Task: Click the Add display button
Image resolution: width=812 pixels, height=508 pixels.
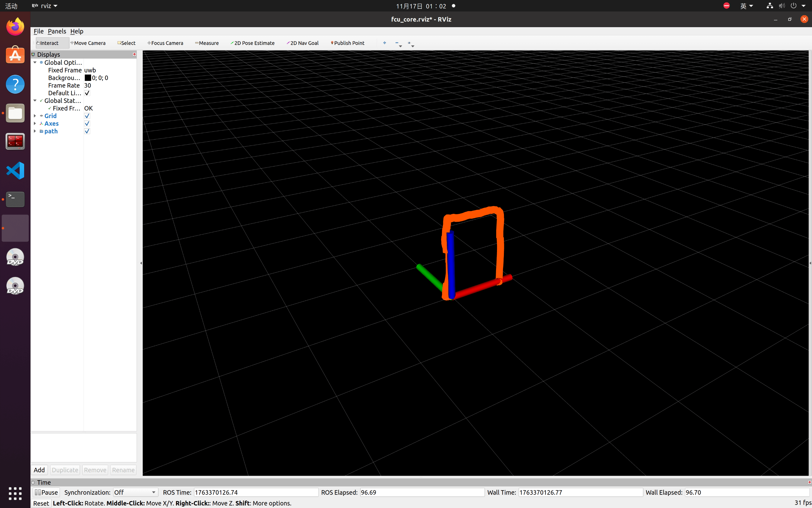Action: [x=39, y=470]
